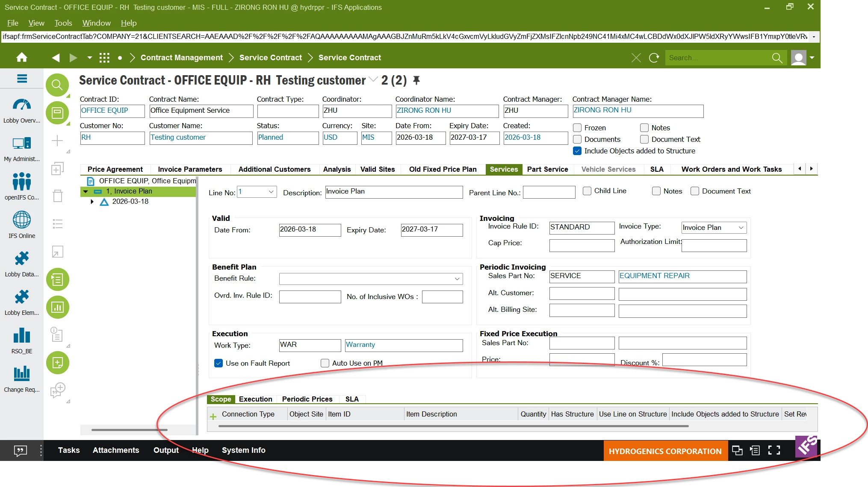868x487 pixels.
Task: Open the green Search magnifier button
Action: [x=57, y=85]
